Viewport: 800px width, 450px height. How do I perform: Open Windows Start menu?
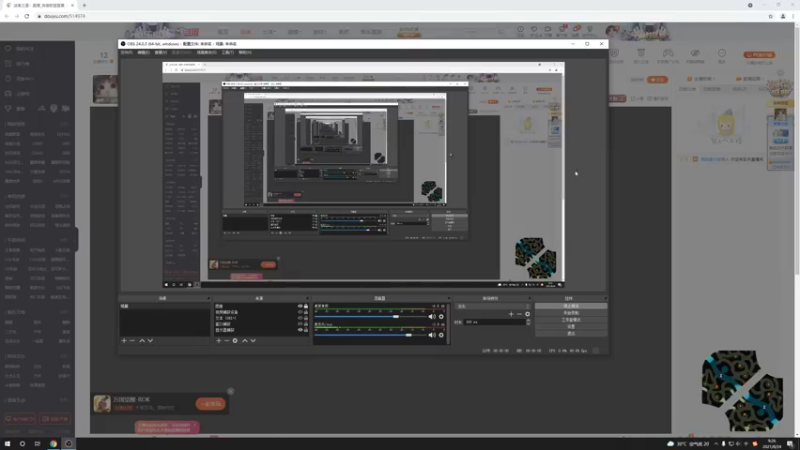point(7,443)
